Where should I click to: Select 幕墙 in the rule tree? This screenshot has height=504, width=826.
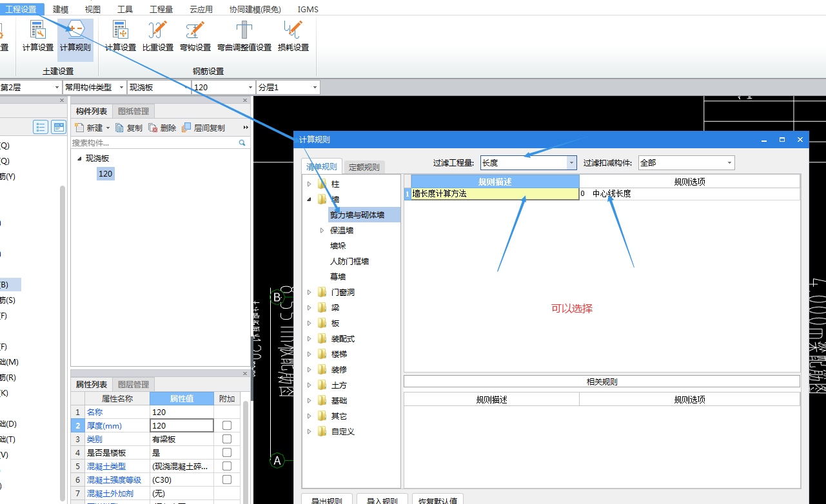pos(338,277)
